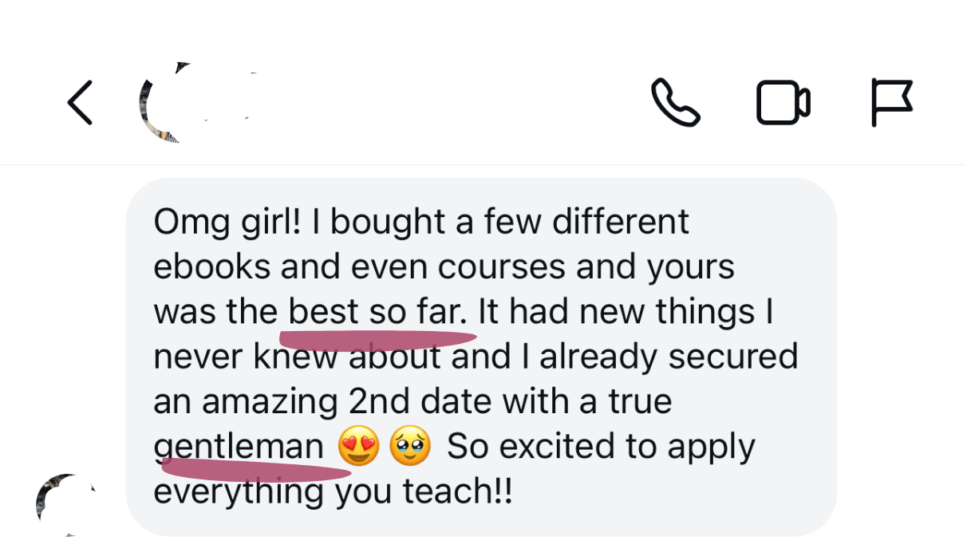This screenshot has width=967, height=560.
Task: Click the teary pleading-face emoji
Action: 409,447
